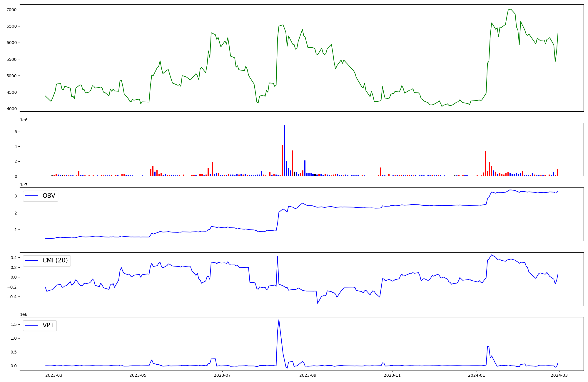Click the tallest blue volume bar
Image resolution: width=588 pixels, height=382 pixels.
[x=284, y=150]
